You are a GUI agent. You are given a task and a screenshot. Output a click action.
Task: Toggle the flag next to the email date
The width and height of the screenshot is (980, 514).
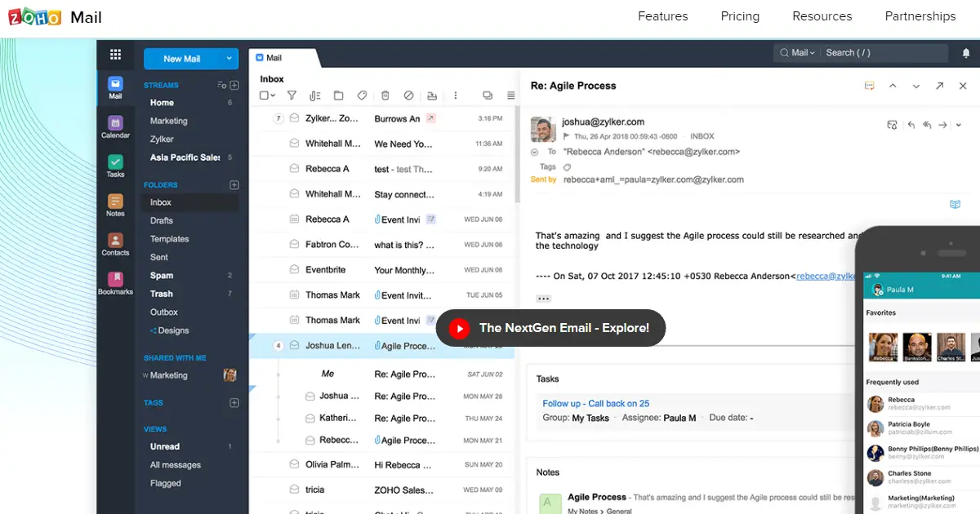[566, 136]
